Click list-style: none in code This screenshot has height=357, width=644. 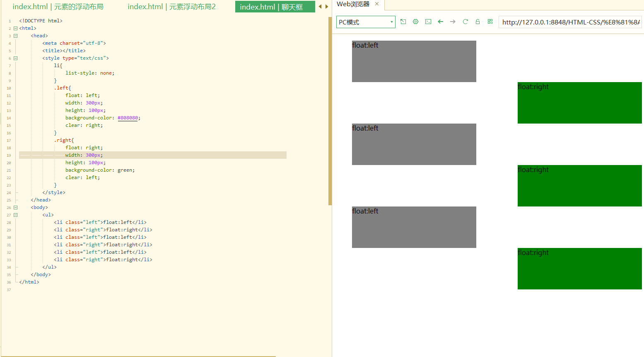(x=90, y=73)
